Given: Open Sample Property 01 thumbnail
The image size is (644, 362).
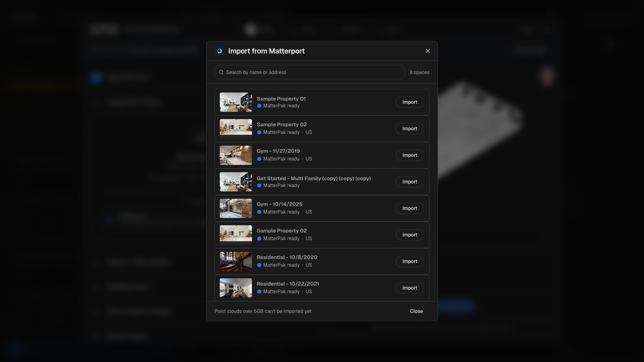Looking at the screenshot, I should click(x=236, y=102).
